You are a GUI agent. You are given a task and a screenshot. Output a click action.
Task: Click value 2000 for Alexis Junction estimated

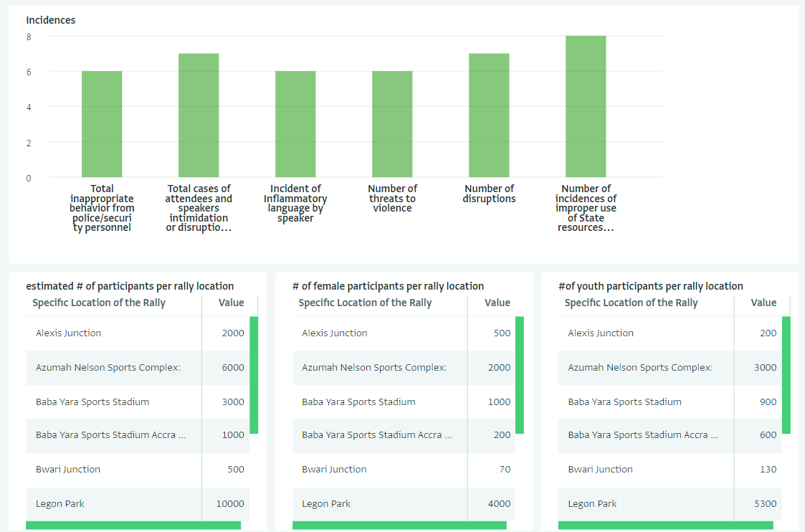pyautogui.click(x=233, y=333)
